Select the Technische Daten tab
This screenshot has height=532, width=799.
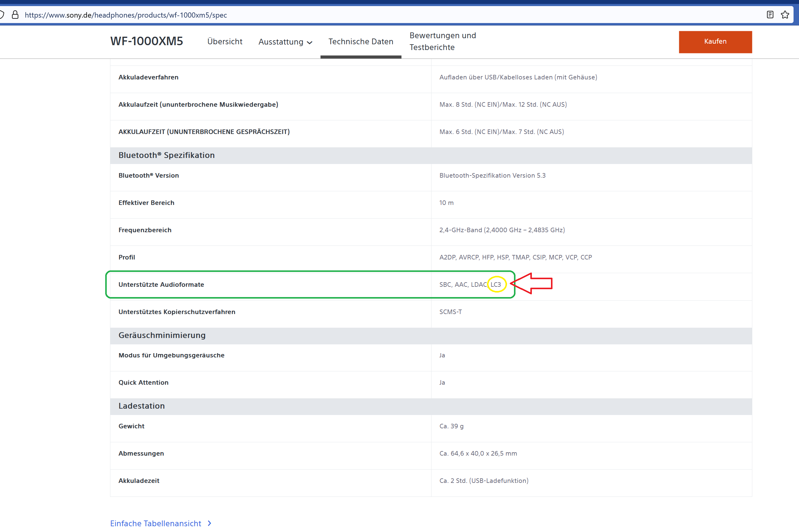[x=361, y=42]
